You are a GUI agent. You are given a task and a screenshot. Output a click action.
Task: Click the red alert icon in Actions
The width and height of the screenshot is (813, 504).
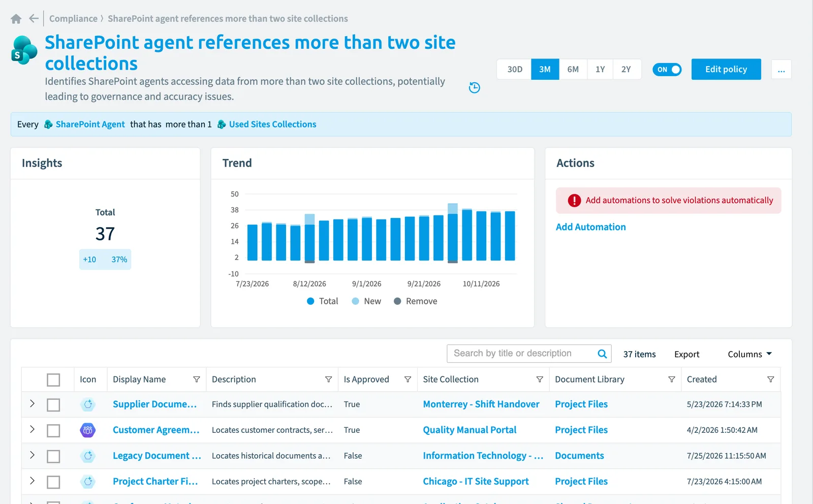point(574,201)
